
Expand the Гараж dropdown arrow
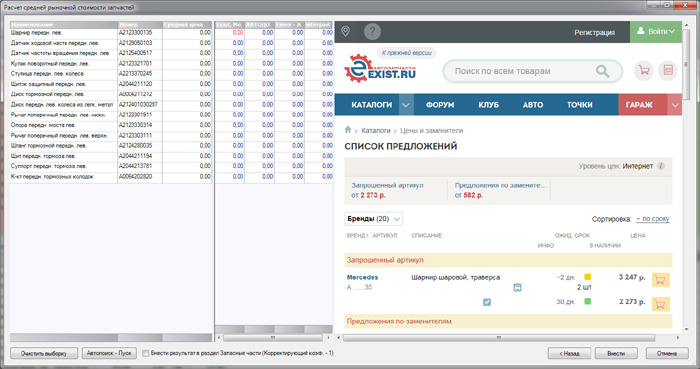coord(675,105)
